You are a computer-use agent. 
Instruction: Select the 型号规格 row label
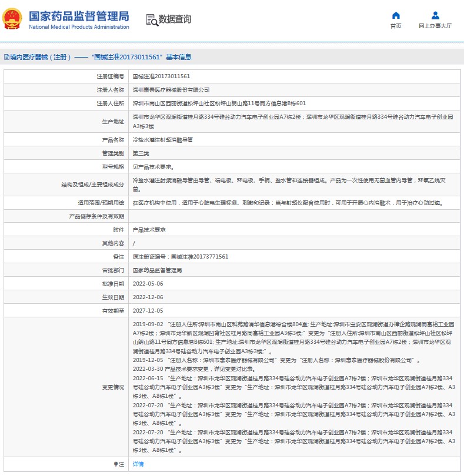(x=113, y=167)
